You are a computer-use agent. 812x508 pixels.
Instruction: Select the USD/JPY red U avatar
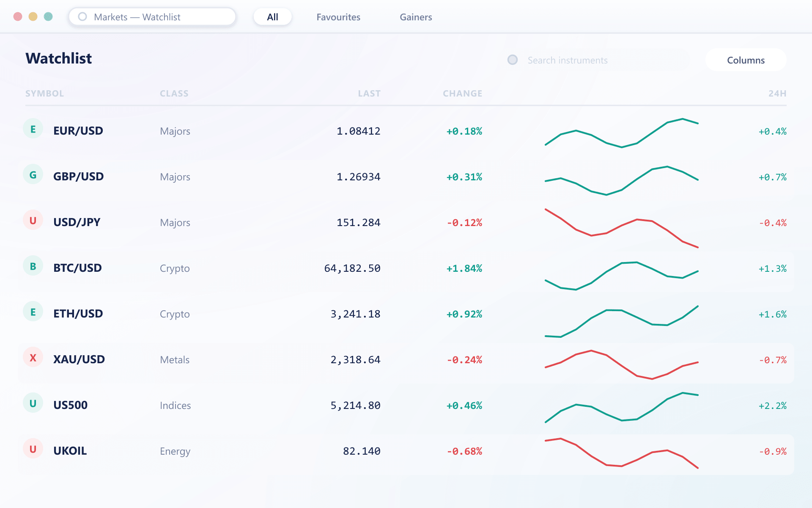[x=33, y=220]
